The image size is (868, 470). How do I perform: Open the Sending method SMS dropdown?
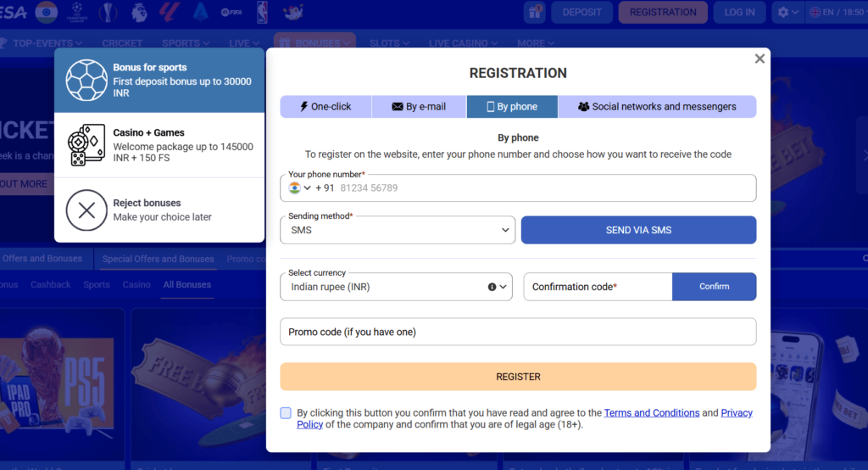(x=398, y=230)
